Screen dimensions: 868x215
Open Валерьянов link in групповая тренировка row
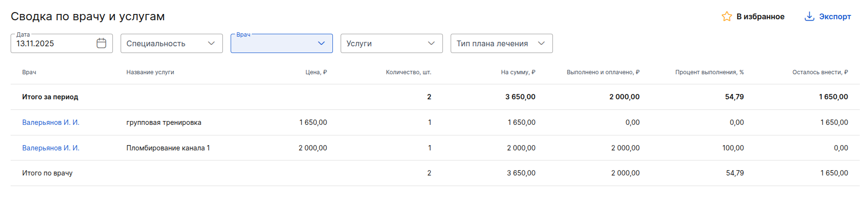pyautogui.click(x=51, y=122)
